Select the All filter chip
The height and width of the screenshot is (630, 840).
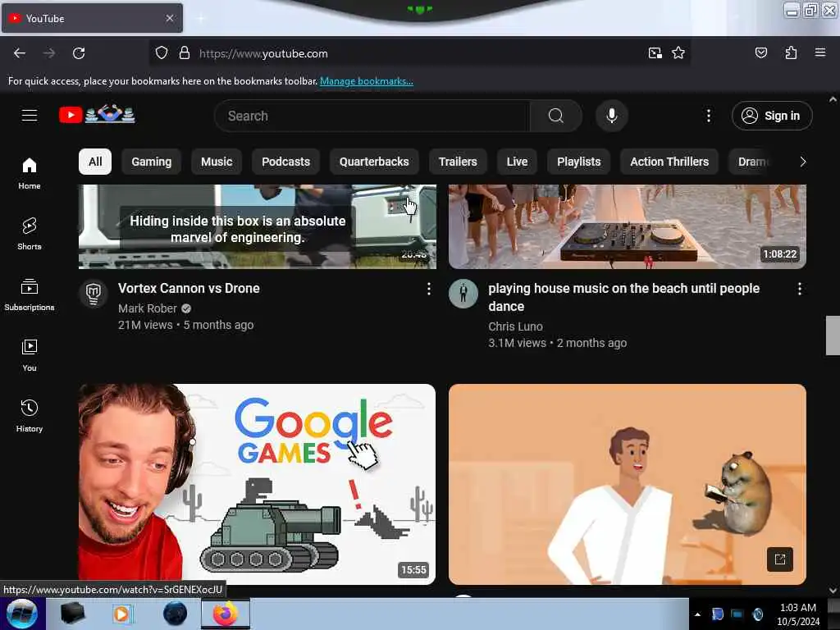(95, 162)
